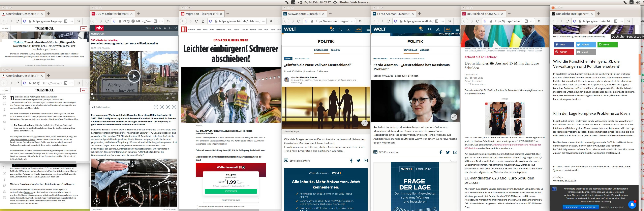Screen dimensions: 644x211
Task: Open ntv site hamburger menu
Action: [92, 28]
